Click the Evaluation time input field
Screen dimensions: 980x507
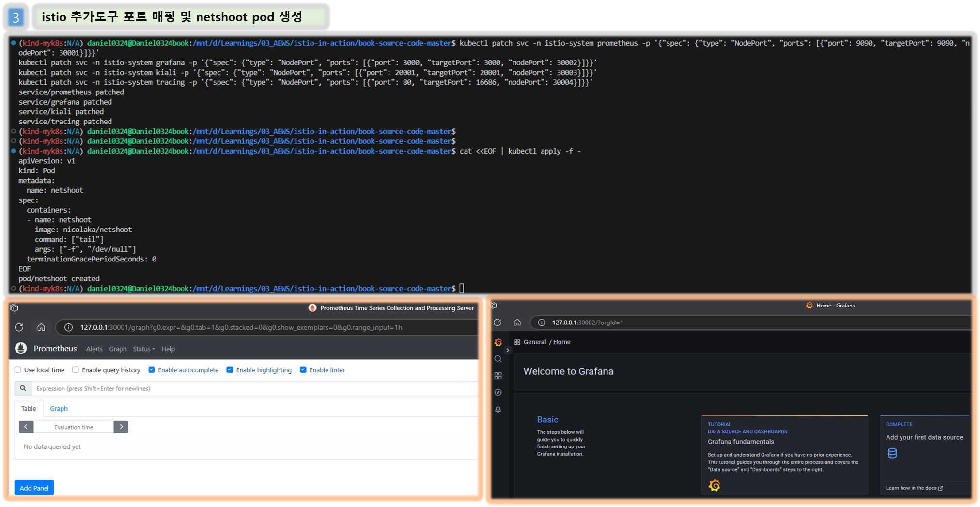(74, 427)
